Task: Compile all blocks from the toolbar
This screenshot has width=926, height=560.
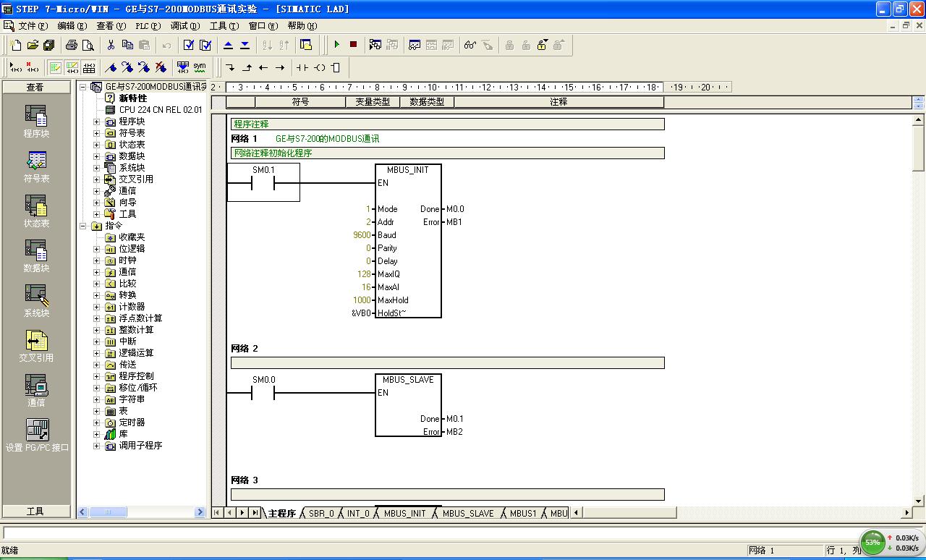Action: (x=205, y=45)
